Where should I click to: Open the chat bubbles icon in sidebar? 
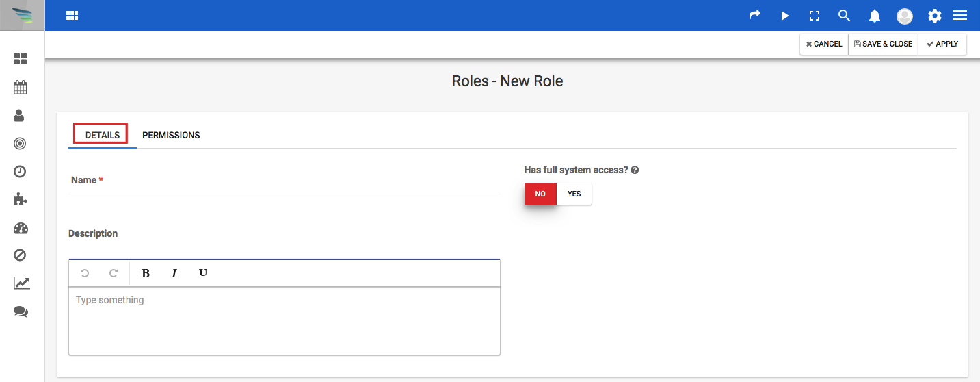point(21,311)
